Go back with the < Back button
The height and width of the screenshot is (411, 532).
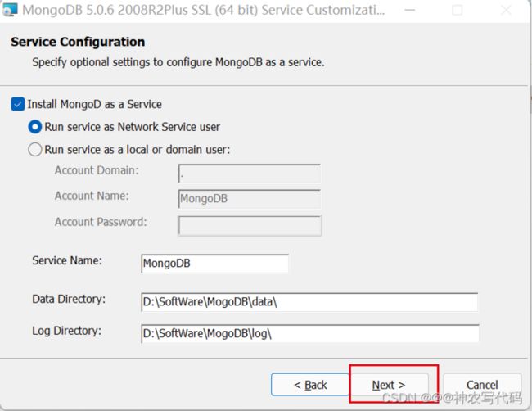[x=310, y=385]
